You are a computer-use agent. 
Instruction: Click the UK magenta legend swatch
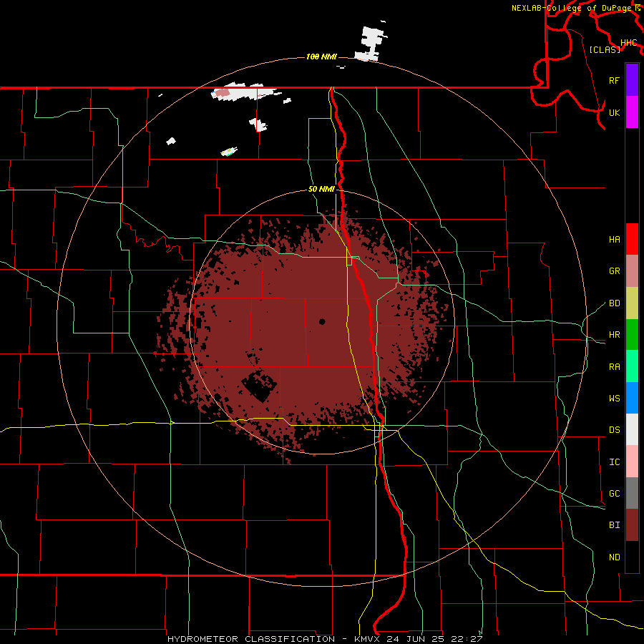pyautogui.click(x=632, y=112)
